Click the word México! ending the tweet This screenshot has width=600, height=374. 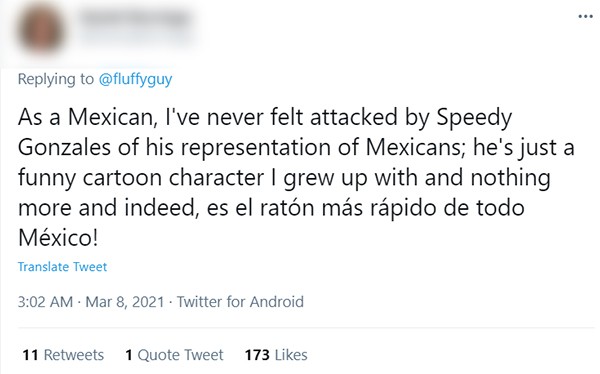coord(58,238)
